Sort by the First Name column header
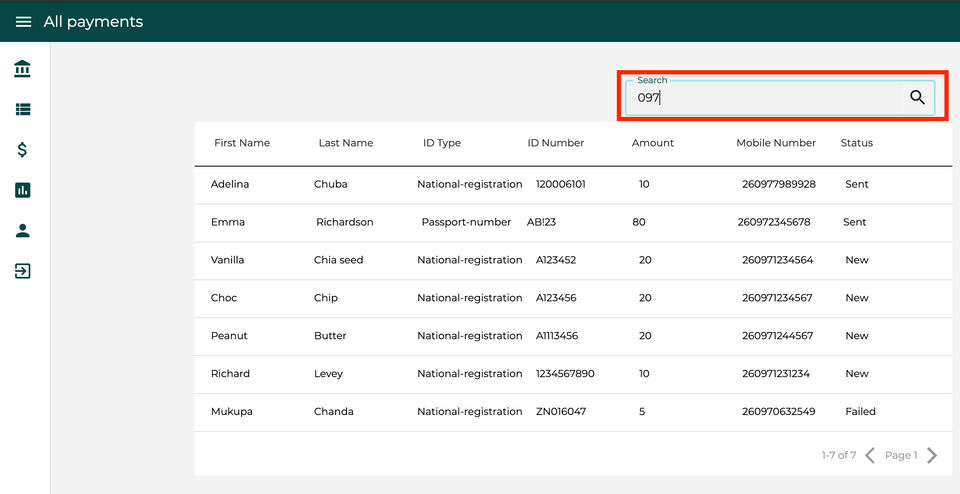960x494 pixels. (242, 143)
